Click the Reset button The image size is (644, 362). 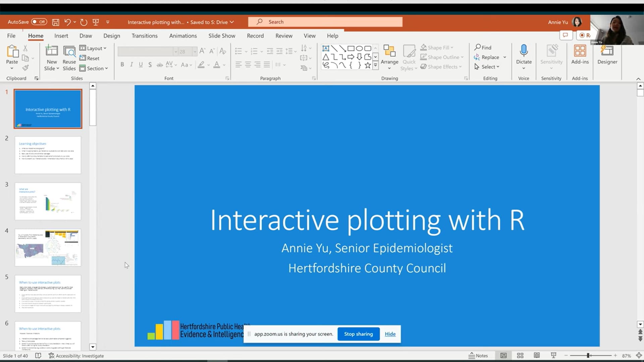tap(89, 58)
